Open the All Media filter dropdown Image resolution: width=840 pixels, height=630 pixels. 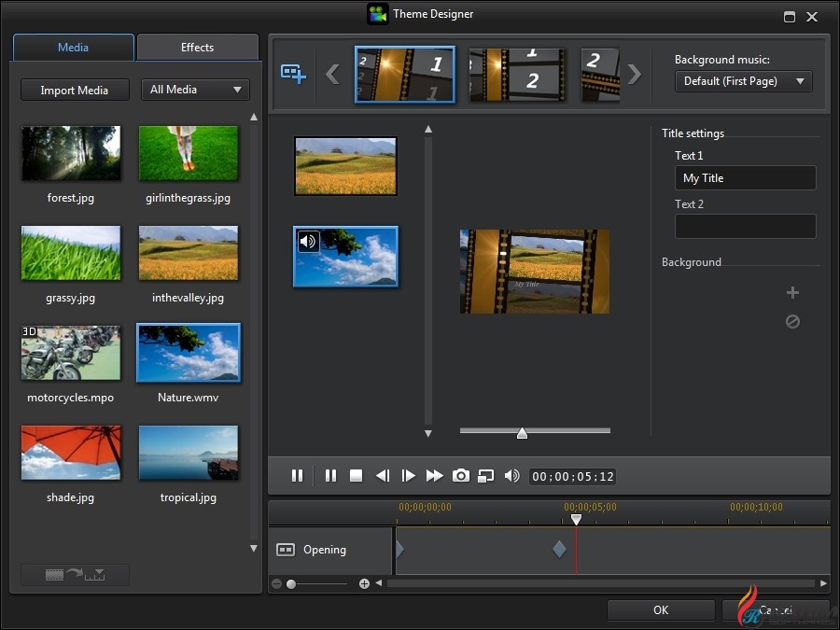click(195, 90)
